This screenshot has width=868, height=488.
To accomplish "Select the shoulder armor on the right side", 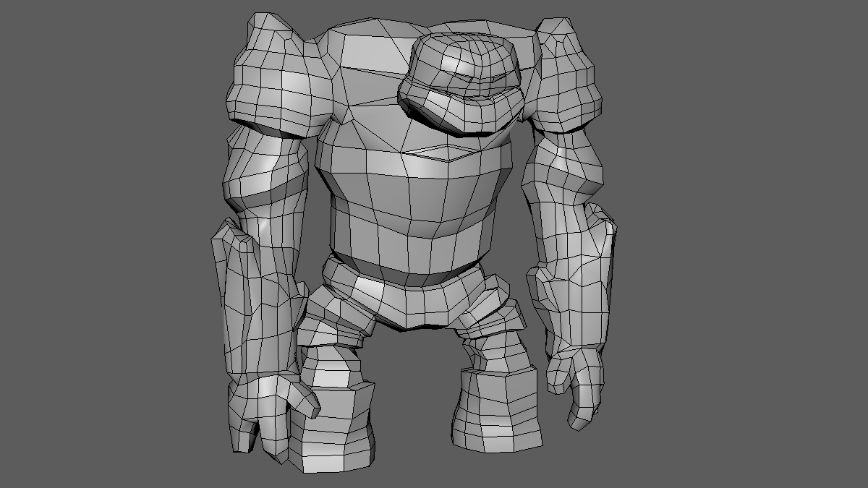I will click(x=568, y=80).
